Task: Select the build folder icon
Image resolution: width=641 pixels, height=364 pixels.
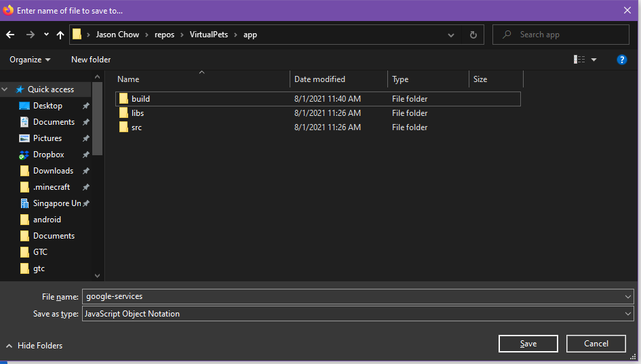Action: (123, 99)
